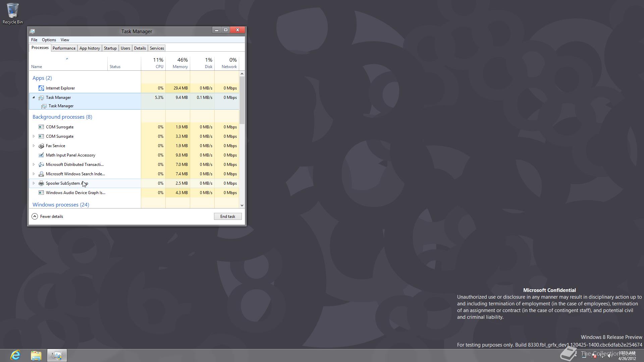Collapse the Task Manager app group

click(x=34, y=98)
